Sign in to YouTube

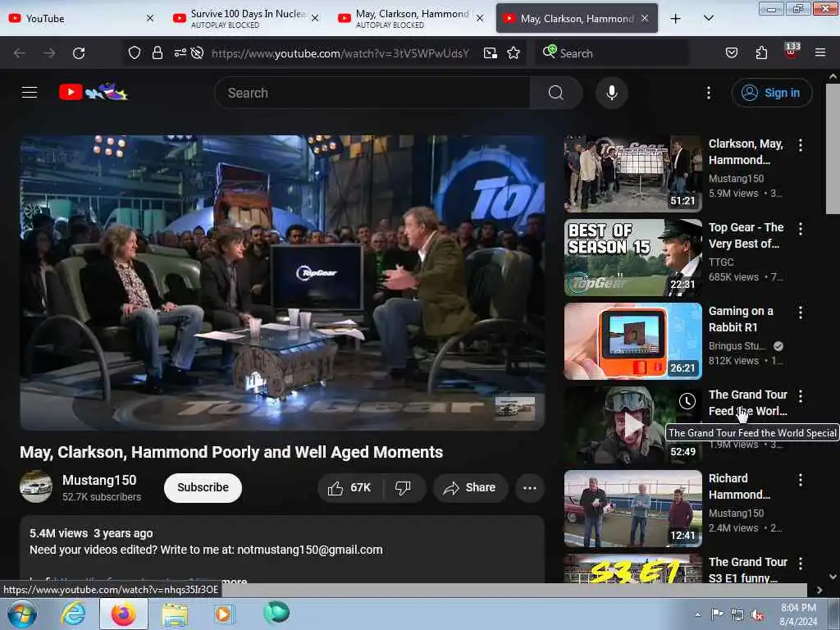coord(771,93)
